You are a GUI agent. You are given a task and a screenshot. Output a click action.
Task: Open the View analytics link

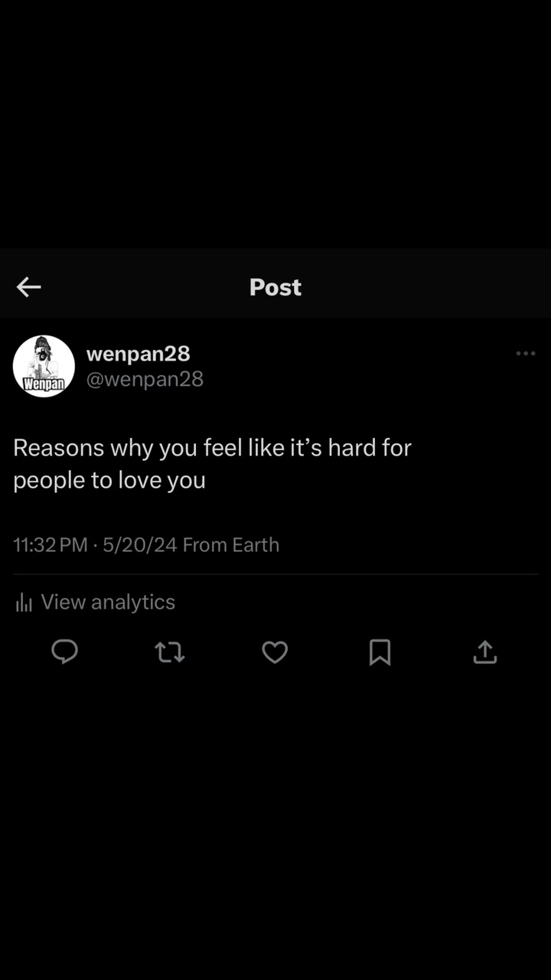[x=108, y=603]
